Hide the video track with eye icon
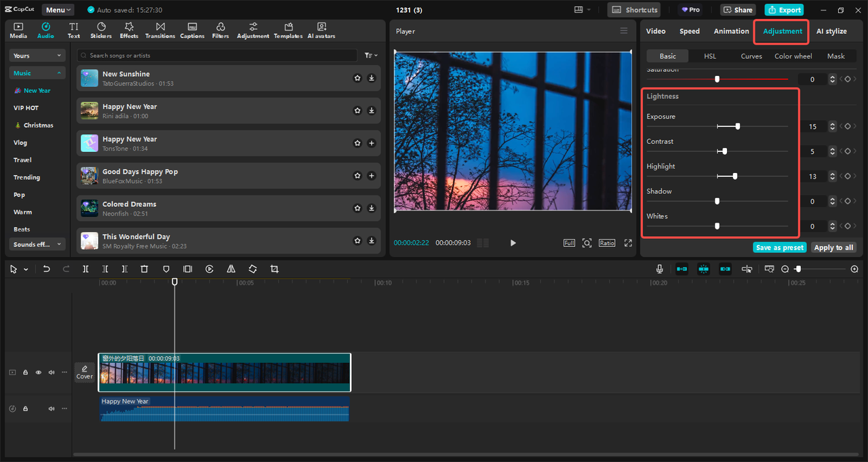 [39, 372]
